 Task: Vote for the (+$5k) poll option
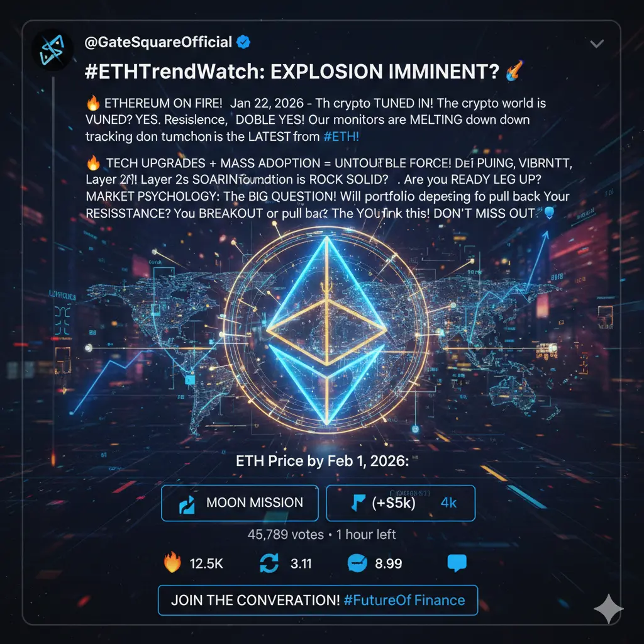pos(401,502)
